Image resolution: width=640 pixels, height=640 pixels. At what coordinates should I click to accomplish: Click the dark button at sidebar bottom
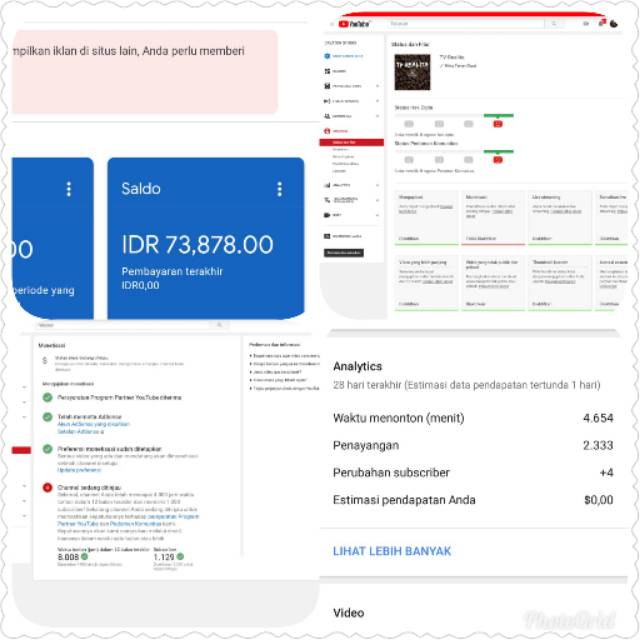click(x=344, y=253)
